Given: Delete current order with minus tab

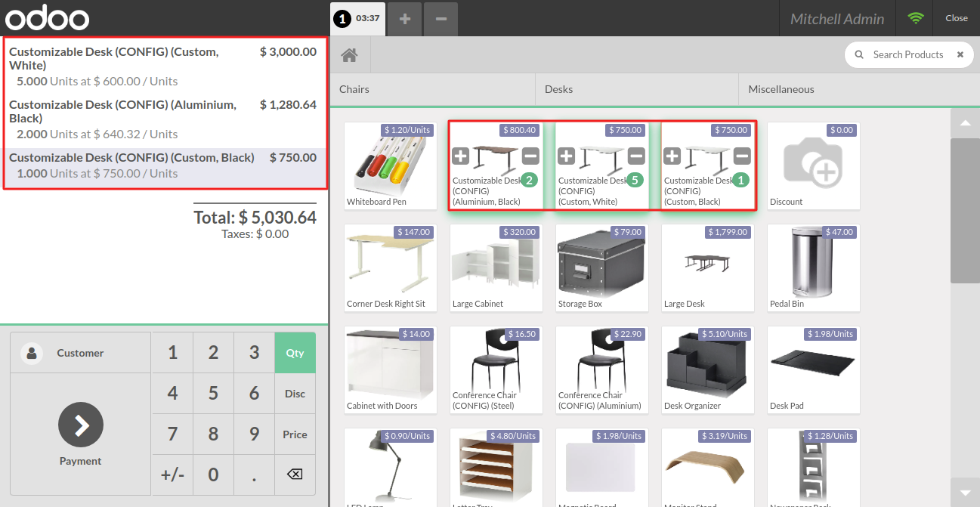Looking at the screenshot, I should click(x=441, y=18).
